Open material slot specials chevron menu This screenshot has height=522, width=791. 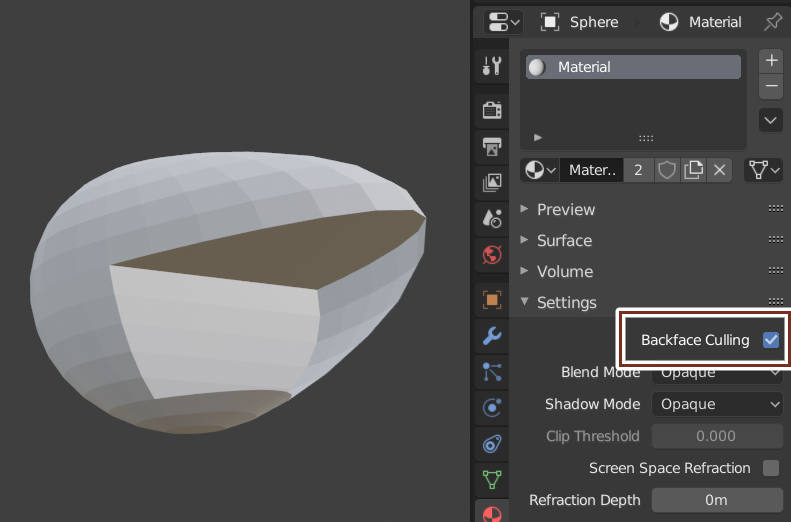point(771,120)
